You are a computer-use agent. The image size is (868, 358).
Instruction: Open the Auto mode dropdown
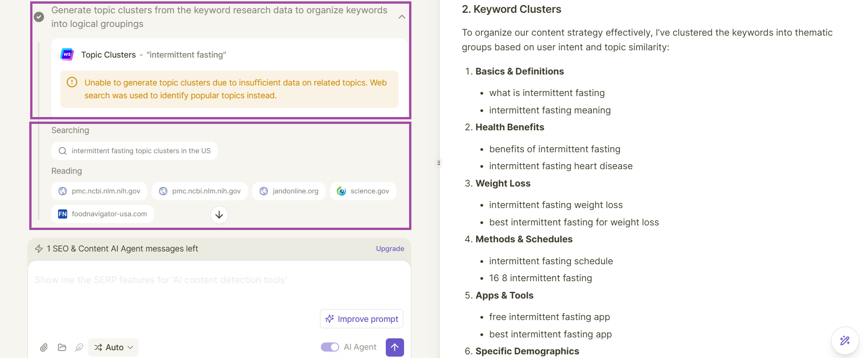[x=113, y=347]
